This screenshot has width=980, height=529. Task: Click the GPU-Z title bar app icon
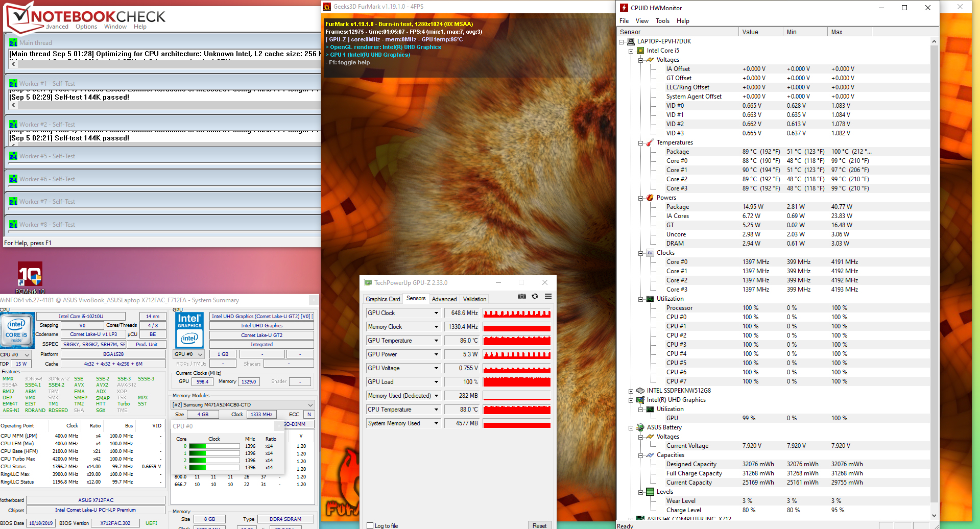coord(368,282)
